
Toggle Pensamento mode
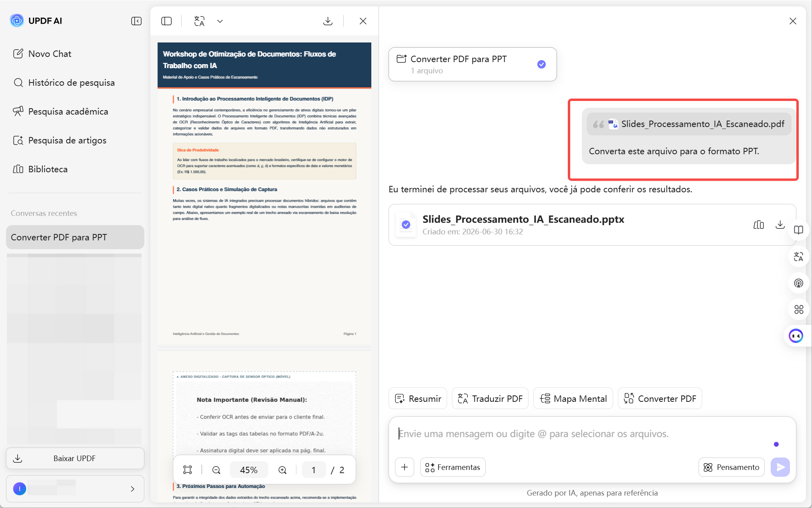pos(731,467)
